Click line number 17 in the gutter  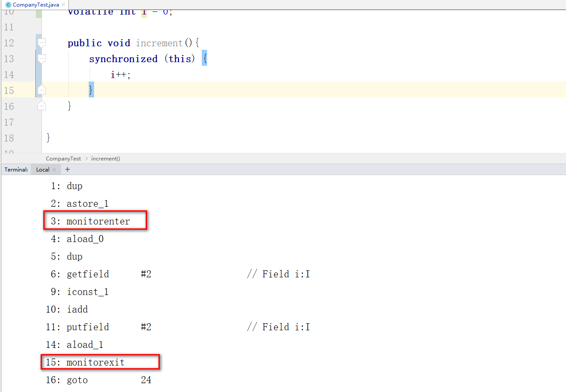point(8,122)
